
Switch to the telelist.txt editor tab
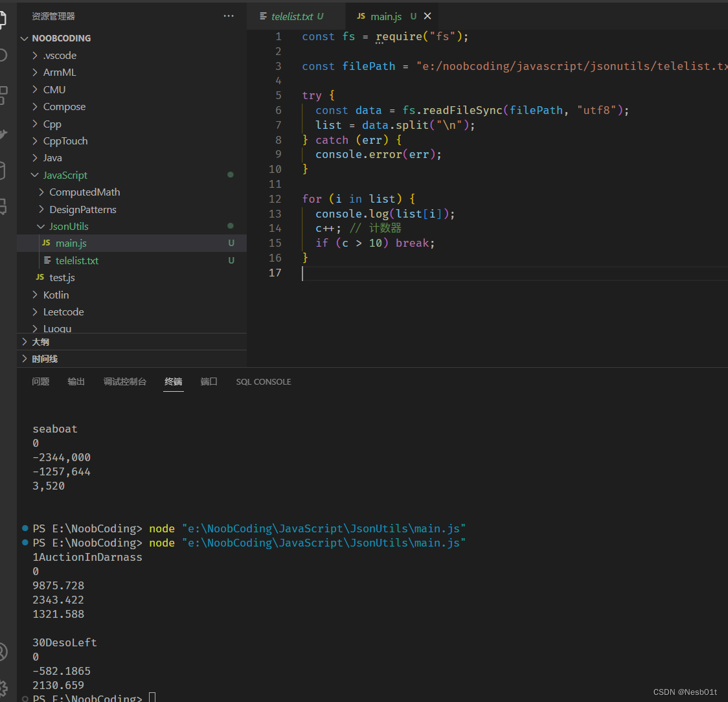click(x=296, y=16)
